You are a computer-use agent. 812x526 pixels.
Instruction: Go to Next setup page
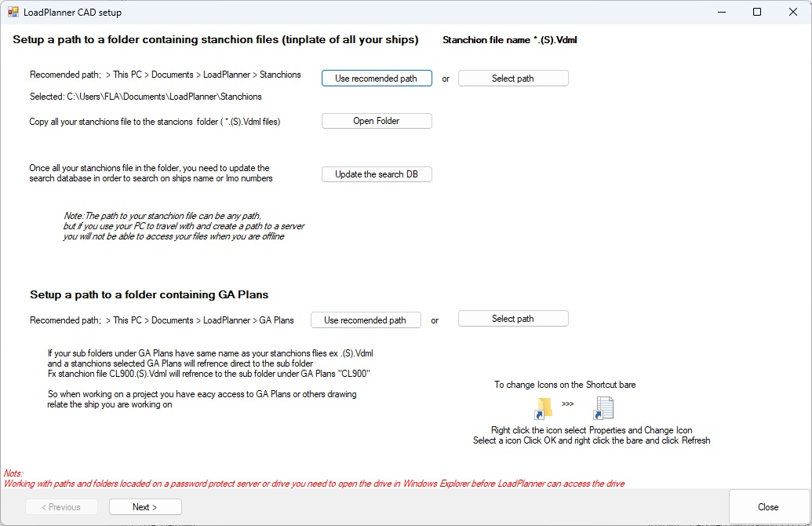pyautogui.click(x=145, y=507)
